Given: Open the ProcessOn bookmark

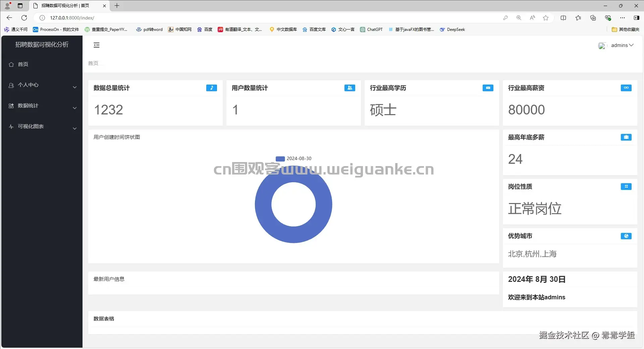Looking at the screenshot, I should click(56, 30).
